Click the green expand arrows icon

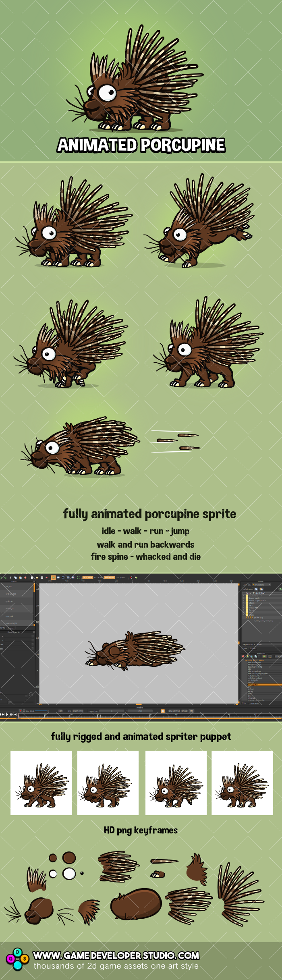point(78,577)
